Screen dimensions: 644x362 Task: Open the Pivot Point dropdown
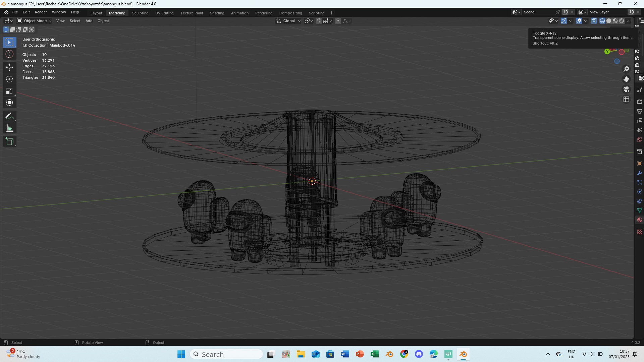[309, 21]
